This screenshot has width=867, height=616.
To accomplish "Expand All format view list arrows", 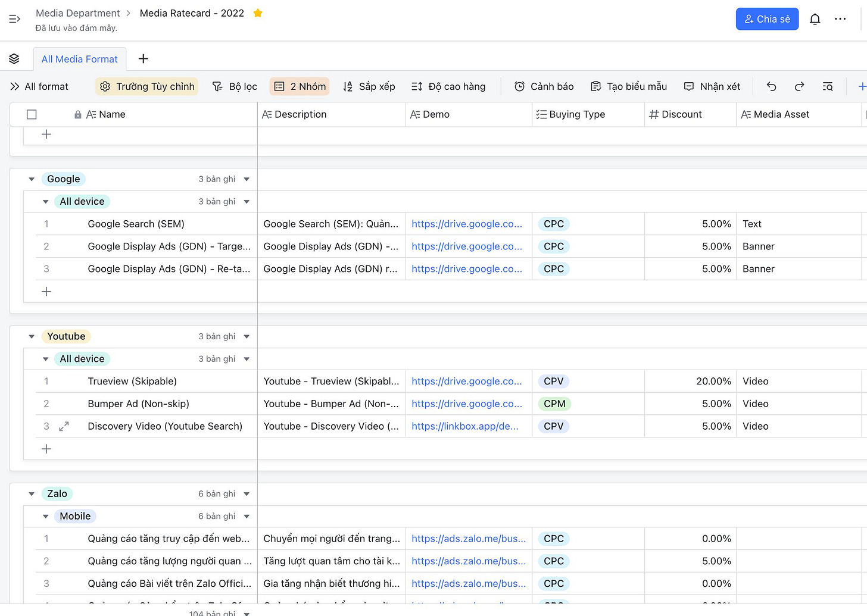I will click(15, 86).
